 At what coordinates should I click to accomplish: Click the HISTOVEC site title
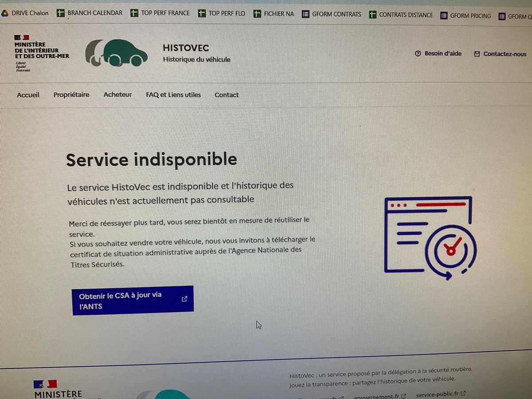click(186, 48)
